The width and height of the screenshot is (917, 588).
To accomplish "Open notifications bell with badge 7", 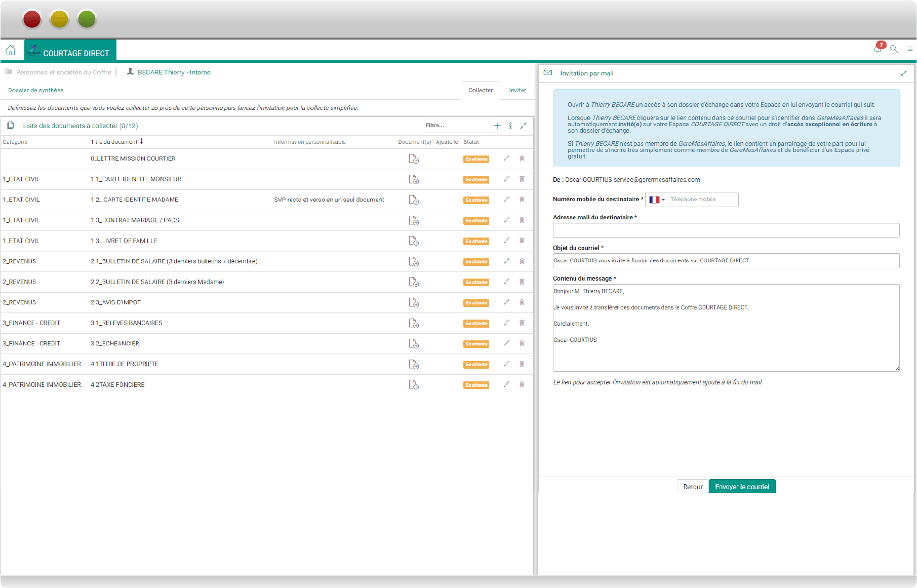I will [x=879, y=48].
